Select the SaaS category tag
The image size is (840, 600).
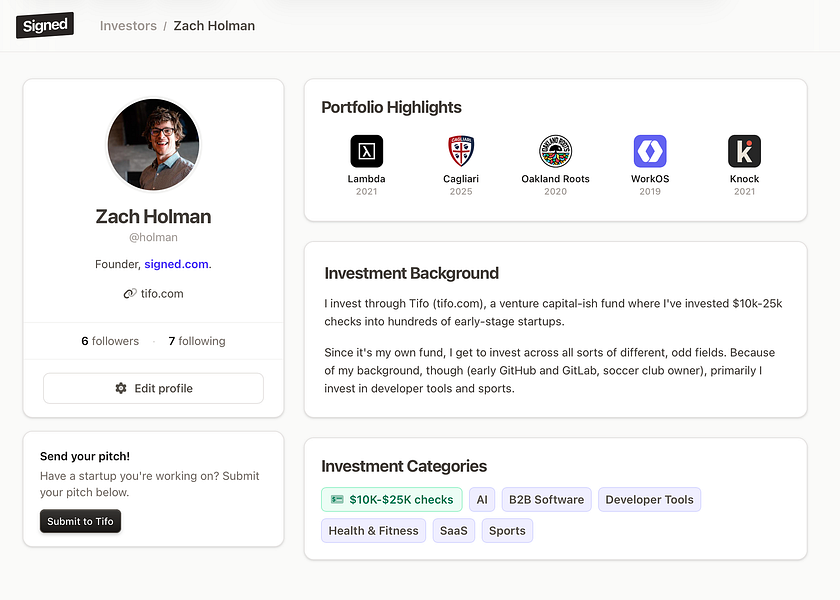454,530
